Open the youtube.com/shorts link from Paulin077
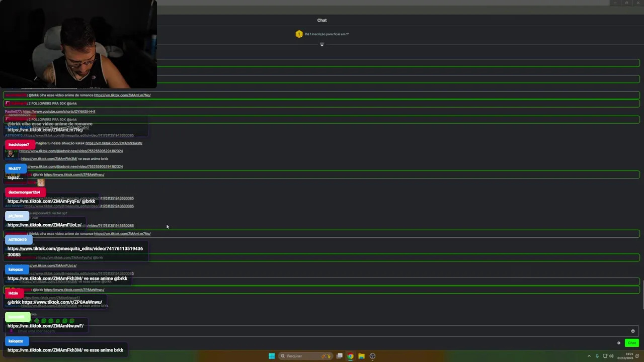This screenshot has height=362, width=644. click(x=59, y=112)
